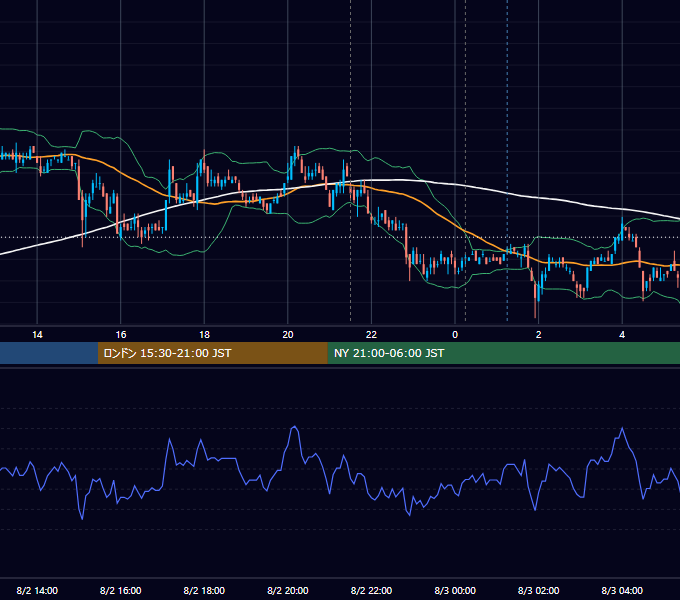The width and height of the screenshot is (680, 600).
Task: Click the 22 hour axis label
Action: [371, 335]
